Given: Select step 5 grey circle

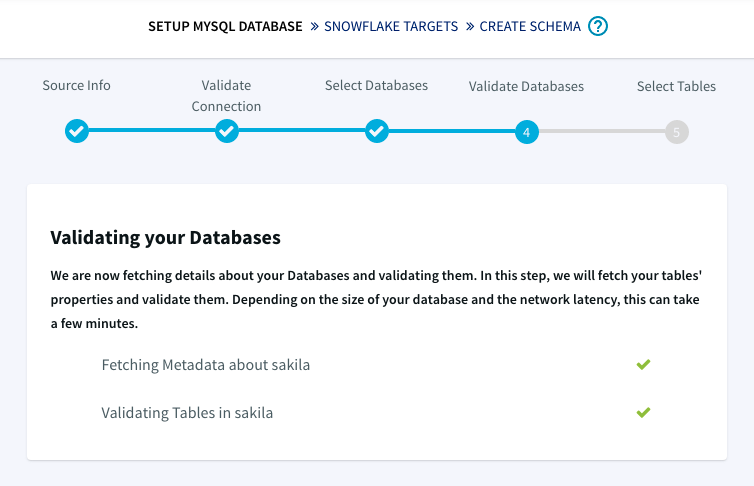Looking at the screenshot, I should point(677,132).
